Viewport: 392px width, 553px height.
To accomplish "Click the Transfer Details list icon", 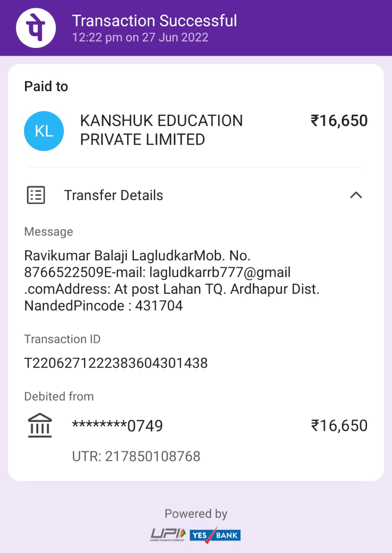I will tap(36, 195).
